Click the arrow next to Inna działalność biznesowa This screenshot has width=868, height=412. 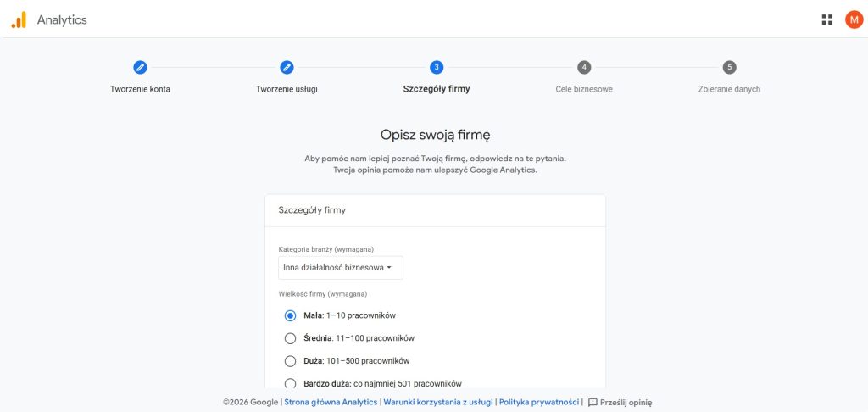pyautogui.click(x=389, y=268)
